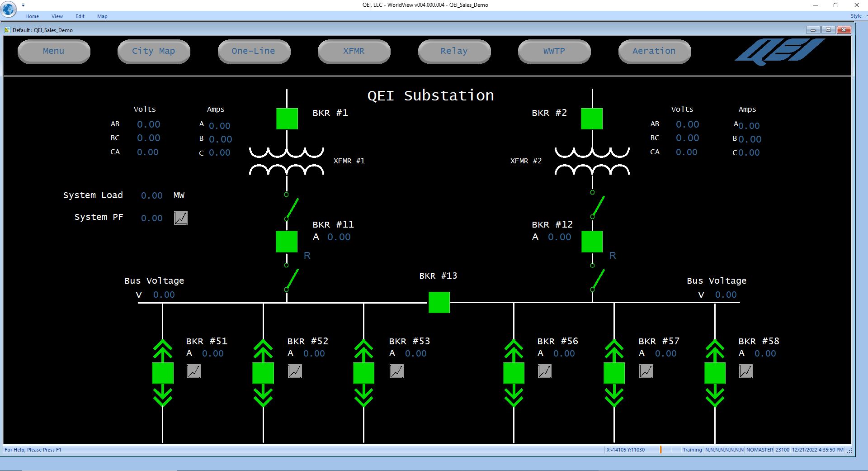Open the Home ribbon tab
Screen dimensions: 868x471
(x=32, y=16)
